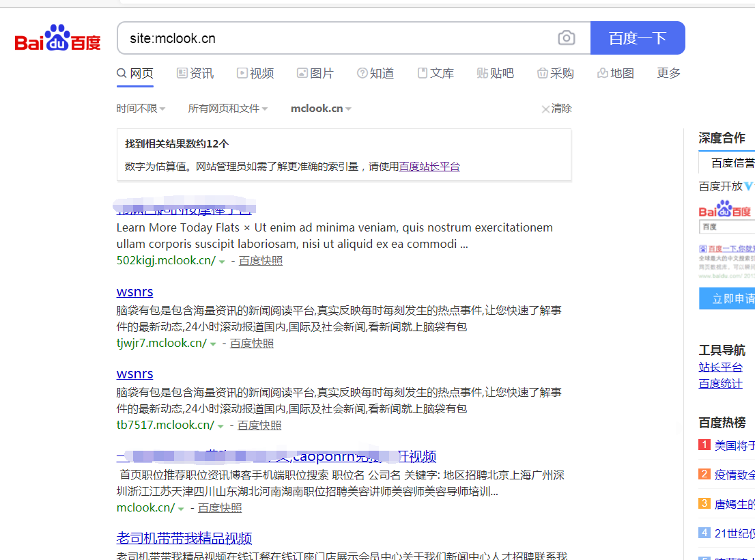Open the 知道 tab

(x=375, y=73)
